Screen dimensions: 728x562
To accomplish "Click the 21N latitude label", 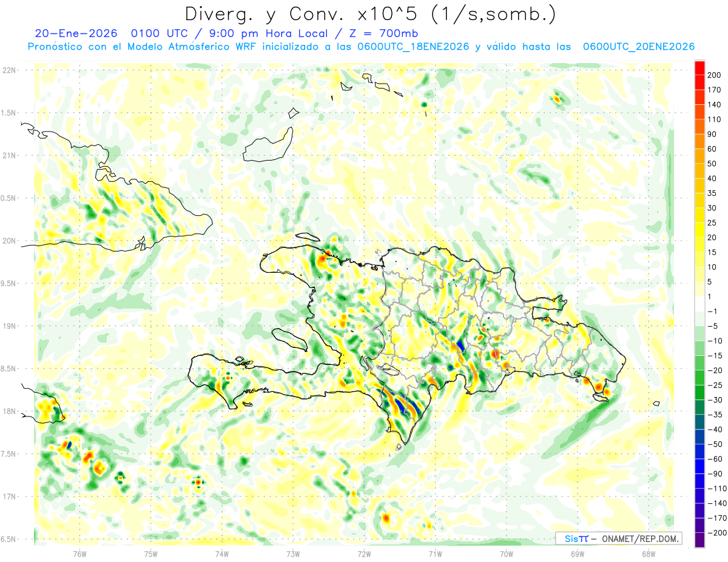I will pos(9,156).
